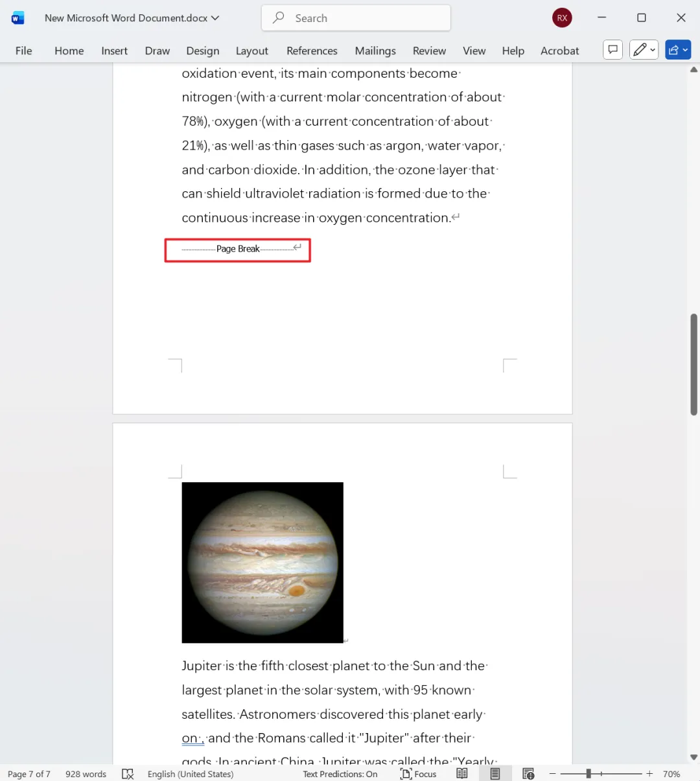Screen dimensions: 700x781
Task: Open the Acrobat tab
Action: (560, 51)
